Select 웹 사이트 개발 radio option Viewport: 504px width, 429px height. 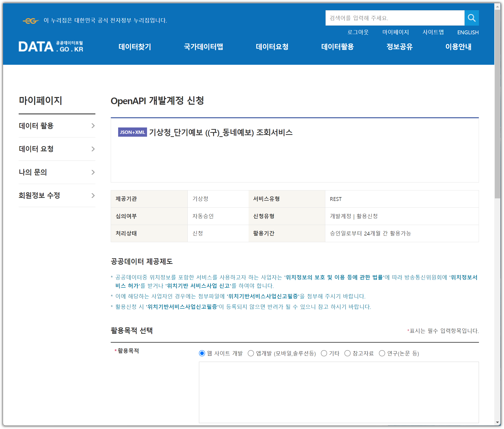[202, 353]
